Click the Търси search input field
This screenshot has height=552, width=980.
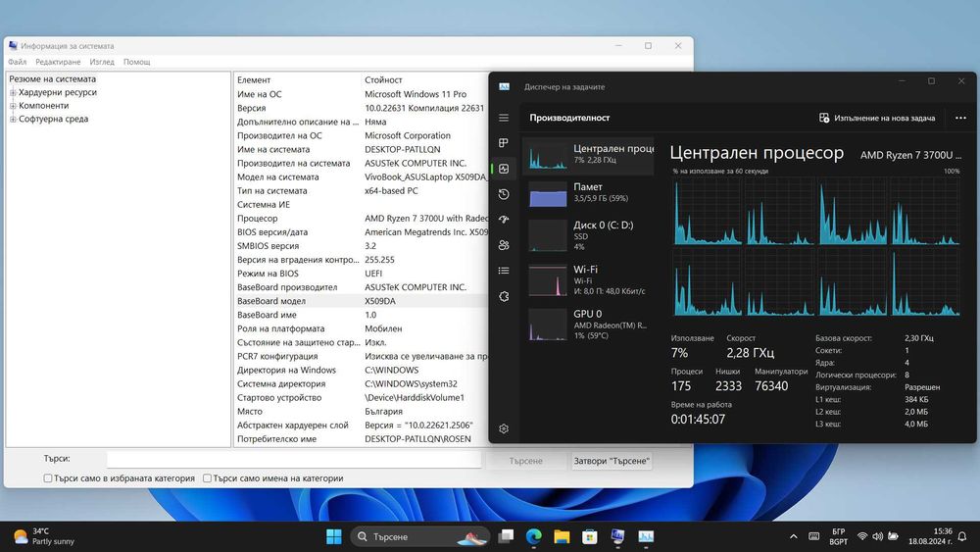tap(294, 460)
